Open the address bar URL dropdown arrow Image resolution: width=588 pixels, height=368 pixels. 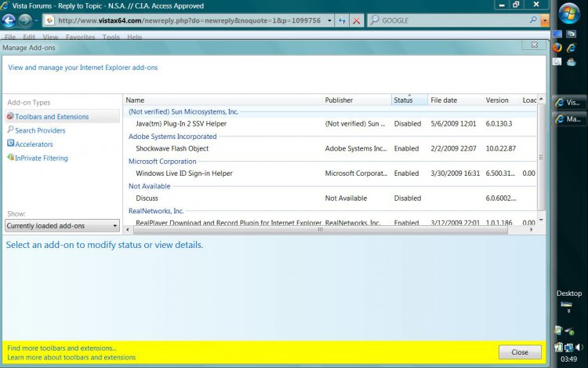coord(329,20)
